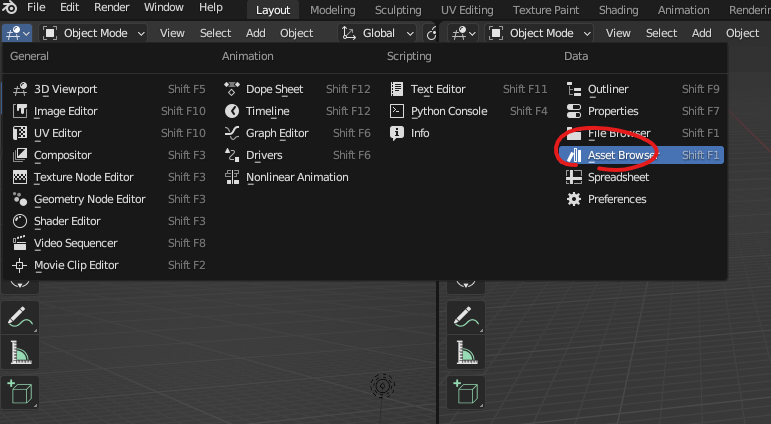The image size is (771, 424).
Task: Open right viewport View menu
Action: pyautogui.click(x=618, y=33)
